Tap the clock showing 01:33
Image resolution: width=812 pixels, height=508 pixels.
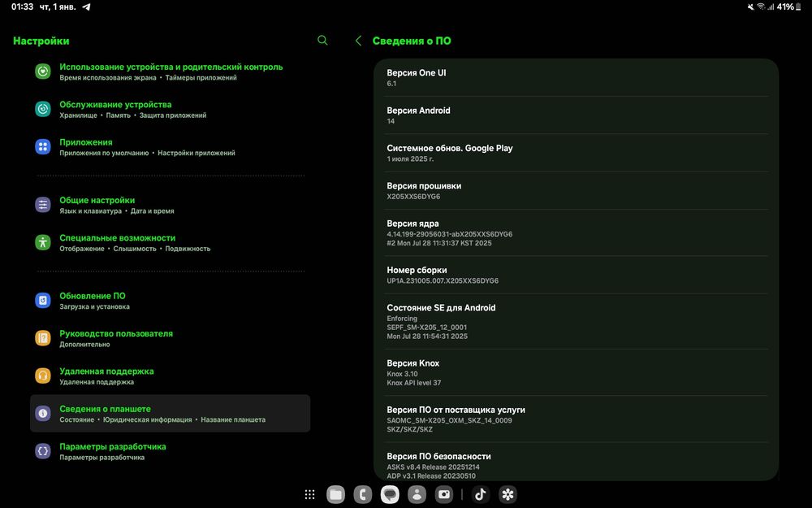pos(22,7)
